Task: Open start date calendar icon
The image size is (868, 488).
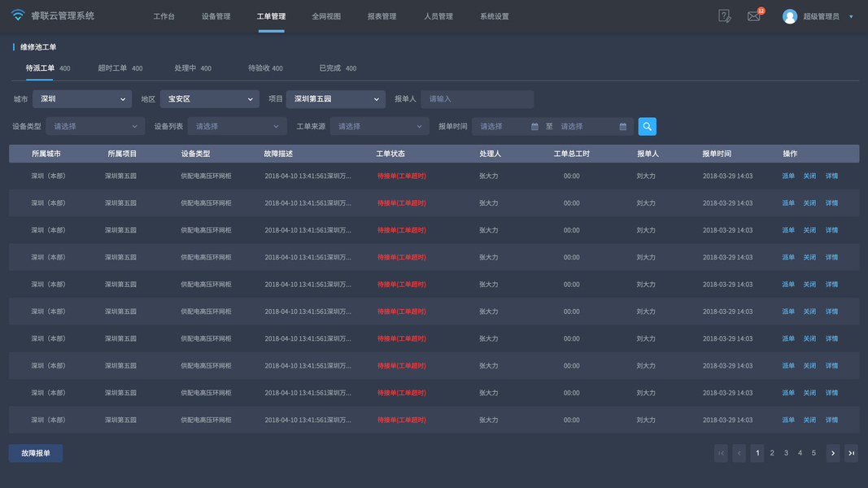Action: [x=534, y=127]
